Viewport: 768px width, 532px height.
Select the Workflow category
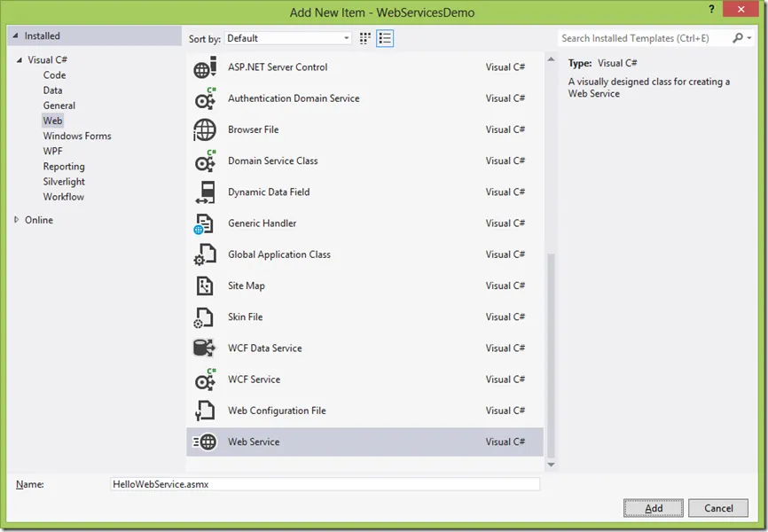coord(63,197)
